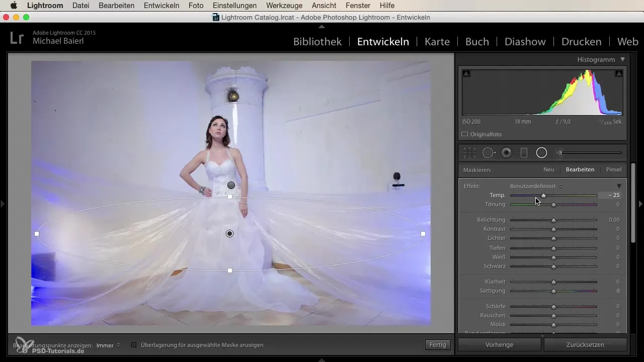Image resolution: width=644 pixels, height=362 pixels.
Task: Open the Ansicht menu
Action: click(325, 6)
